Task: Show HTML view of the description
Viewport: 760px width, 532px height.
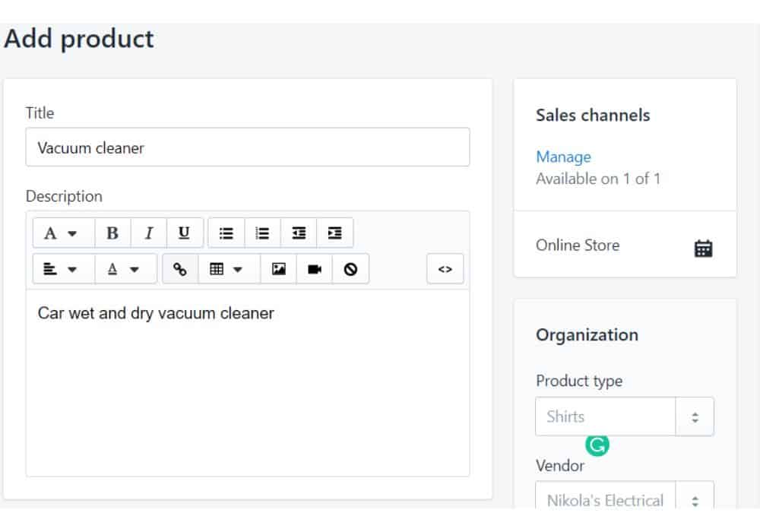Action: pyautogui.click(x=445, y=269)
